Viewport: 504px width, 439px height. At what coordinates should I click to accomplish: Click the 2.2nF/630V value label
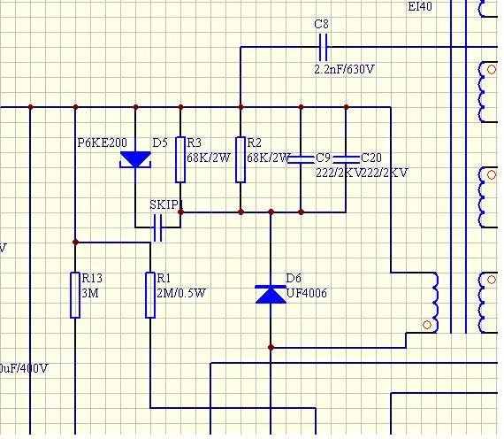tap(344, 69)
